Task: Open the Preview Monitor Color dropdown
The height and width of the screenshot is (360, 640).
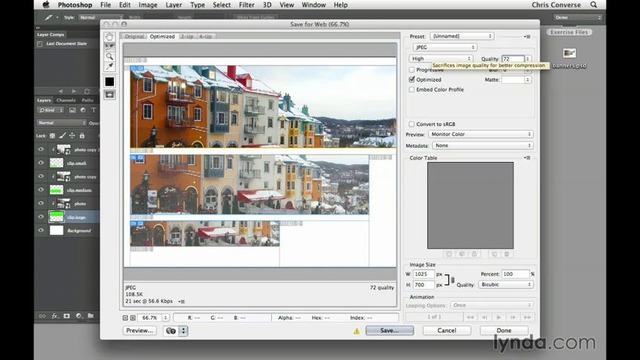Action: point(480,134)
